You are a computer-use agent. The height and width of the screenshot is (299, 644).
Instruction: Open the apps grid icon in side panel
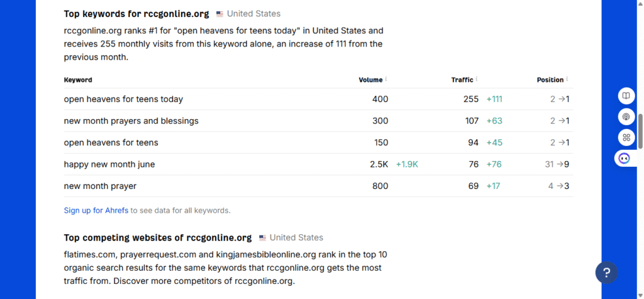pos(626,137)
